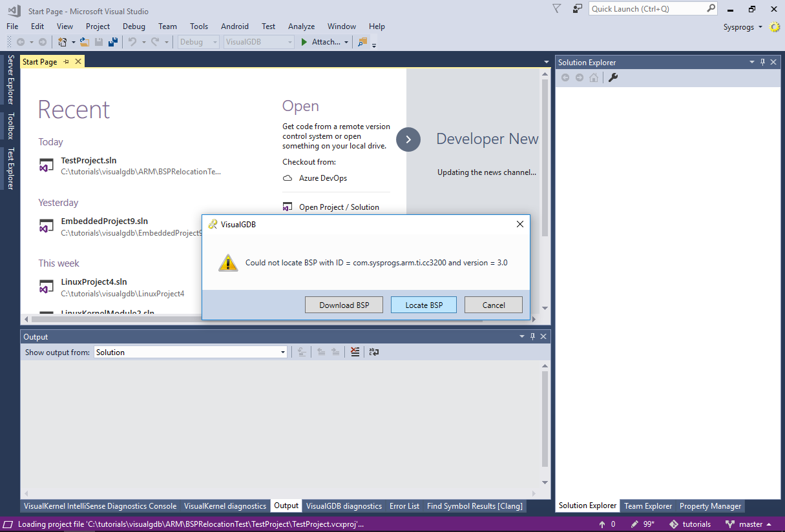Click Solution Explorer Properties wrench icon
This screenshot has width=785, height=532.
[613, 77]
